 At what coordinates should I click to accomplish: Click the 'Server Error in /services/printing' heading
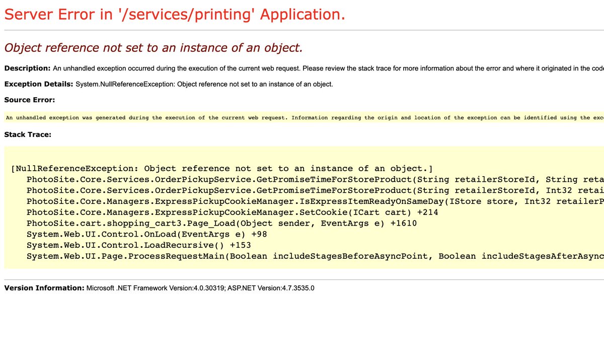tap(174, 15)
